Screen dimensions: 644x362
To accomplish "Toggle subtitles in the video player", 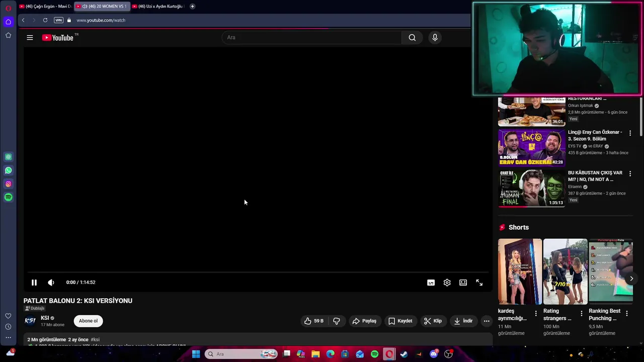I will [431, 283].
